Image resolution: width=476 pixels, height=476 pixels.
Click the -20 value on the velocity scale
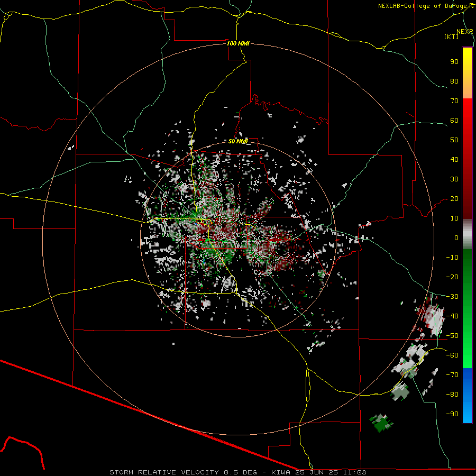point(452,277)
